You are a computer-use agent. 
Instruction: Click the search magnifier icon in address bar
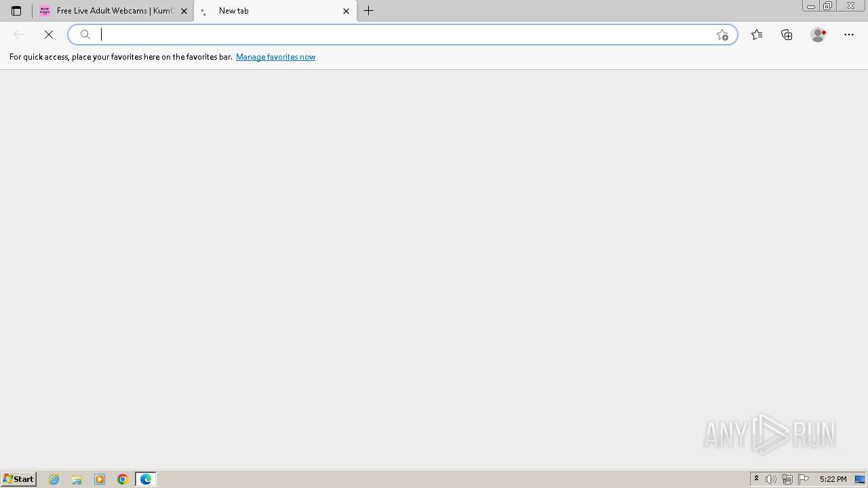85,35
